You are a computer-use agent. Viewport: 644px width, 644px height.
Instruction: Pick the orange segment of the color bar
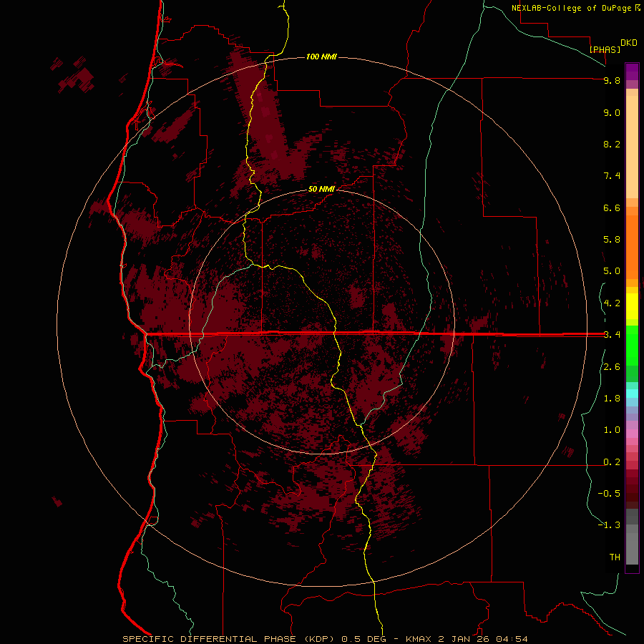[632, 247]
